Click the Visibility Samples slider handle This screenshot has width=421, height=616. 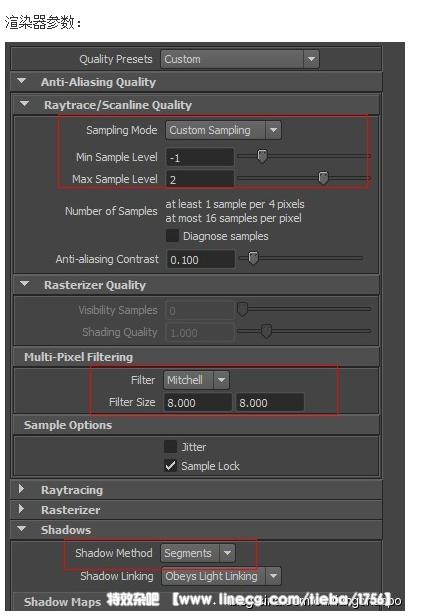tap(243, 309)
